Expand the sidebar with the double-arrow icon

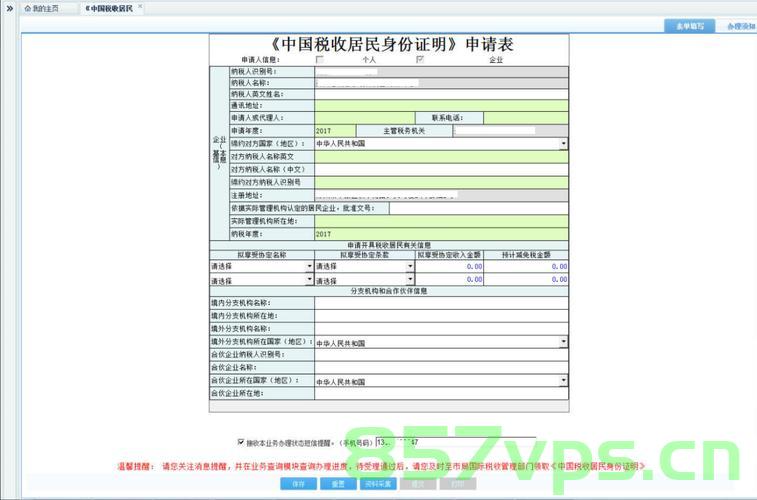pos(9,8)
